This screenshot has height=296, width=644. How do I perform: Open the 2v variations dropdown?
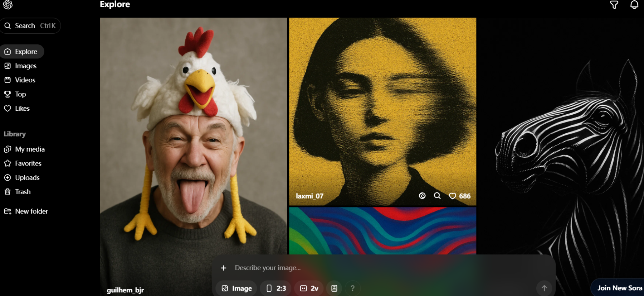coord(309,288)
